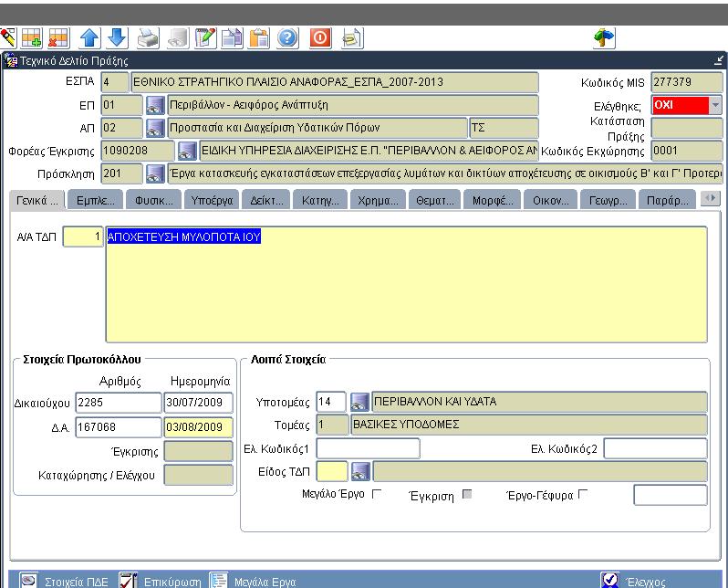Toggle the Έργο-Γέφυρα checkbox
This screenshot has height=588, width=728.
583,494
